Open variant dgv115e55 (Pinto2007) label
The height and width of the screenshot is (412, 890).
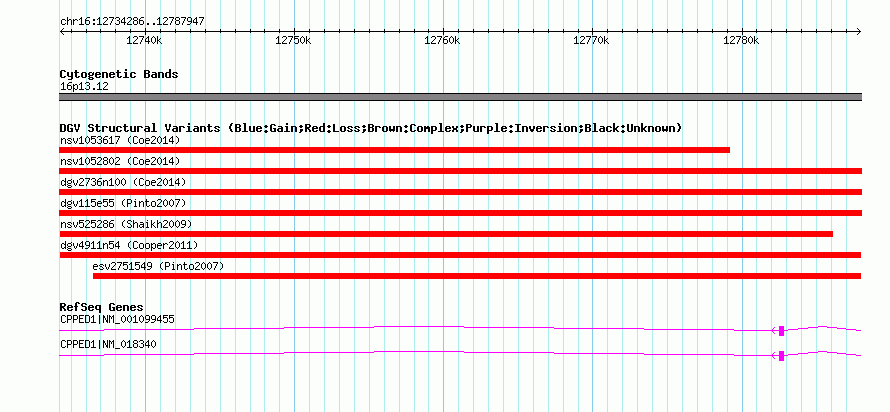click(123, 203)
